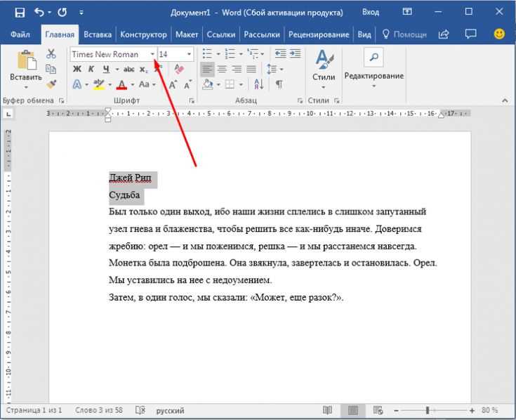Switch to the Макет tab

187,34
